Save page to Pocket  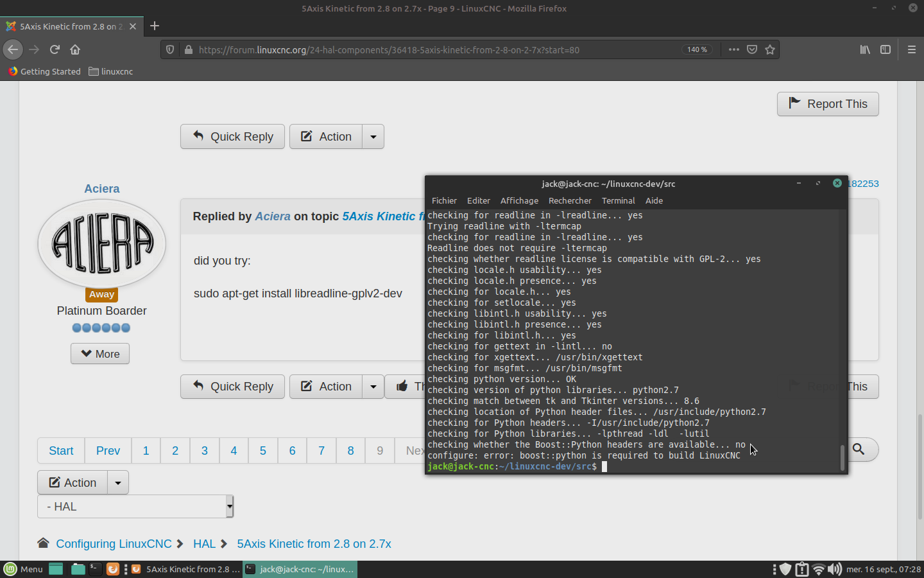pyautogui.click(x=752, y=49)
